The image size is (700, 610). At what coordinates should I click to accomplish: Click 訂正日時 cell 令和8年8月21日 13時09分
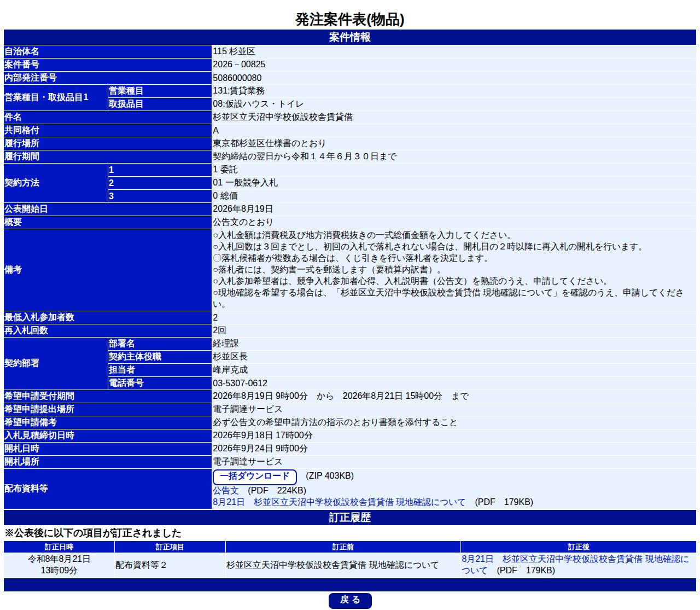(59, 565)
